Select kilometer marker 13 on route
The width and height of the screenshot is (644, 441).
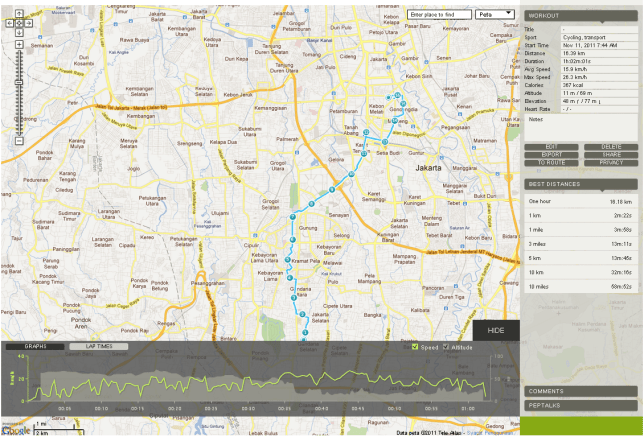pyautogui.click(x=385, y=142)
